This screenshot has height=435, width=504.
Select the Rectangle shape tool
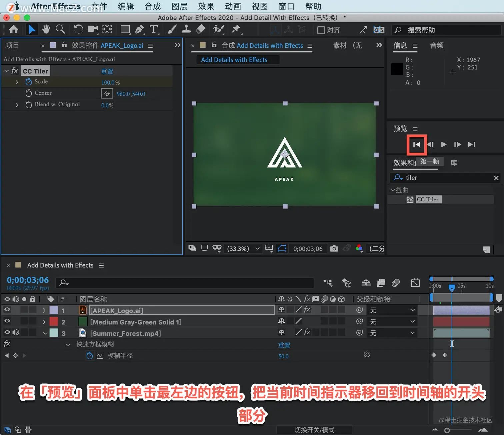click(x=125, y=30)
